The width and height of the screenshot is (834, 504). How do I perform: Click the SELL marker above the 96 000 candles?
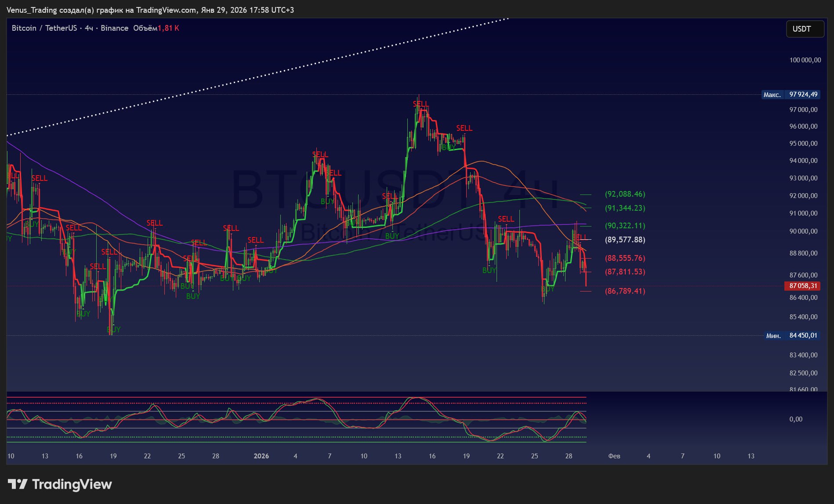pos(464,128)
